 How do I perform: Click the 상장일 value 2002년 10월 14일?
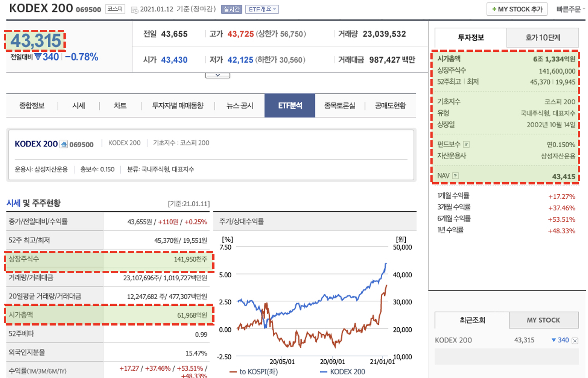[x=551, y=125]
